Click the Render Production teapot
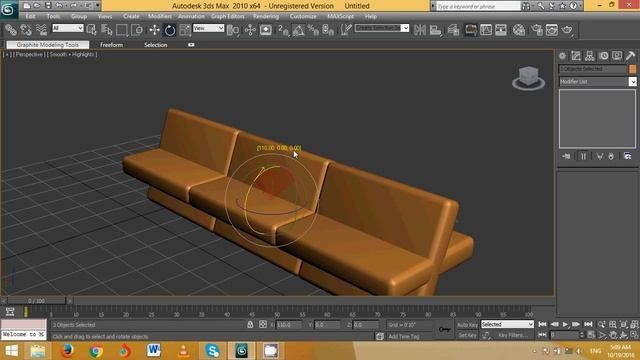This screenshot has height=360, width=640. tap(567, 30)
